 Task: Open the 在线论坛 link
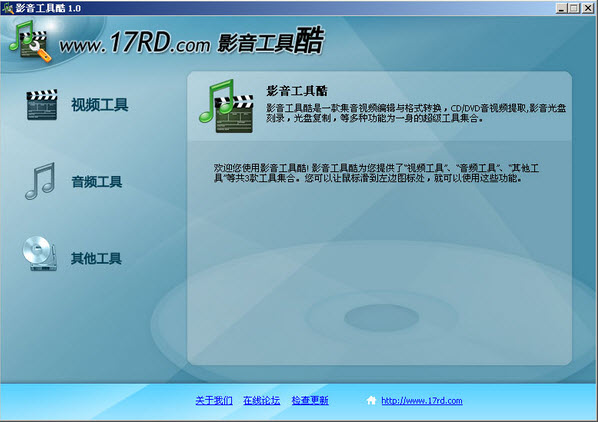(x=262, y=400)
